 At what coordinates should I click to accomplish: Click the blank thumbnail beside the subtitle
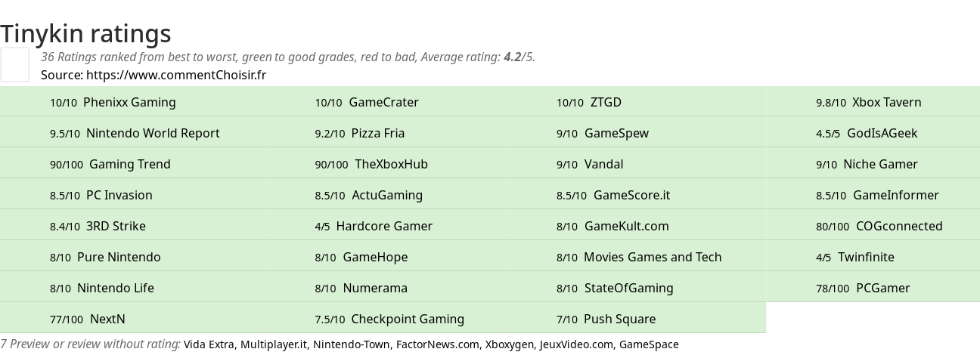(14, 64)
